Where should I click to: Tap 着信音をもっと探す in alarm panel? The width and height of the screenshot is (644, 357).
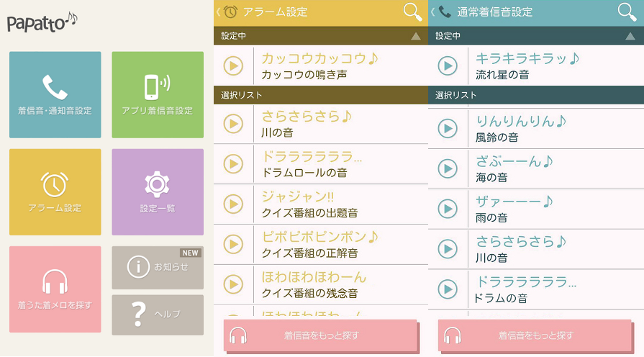click(x=320, y=335)
